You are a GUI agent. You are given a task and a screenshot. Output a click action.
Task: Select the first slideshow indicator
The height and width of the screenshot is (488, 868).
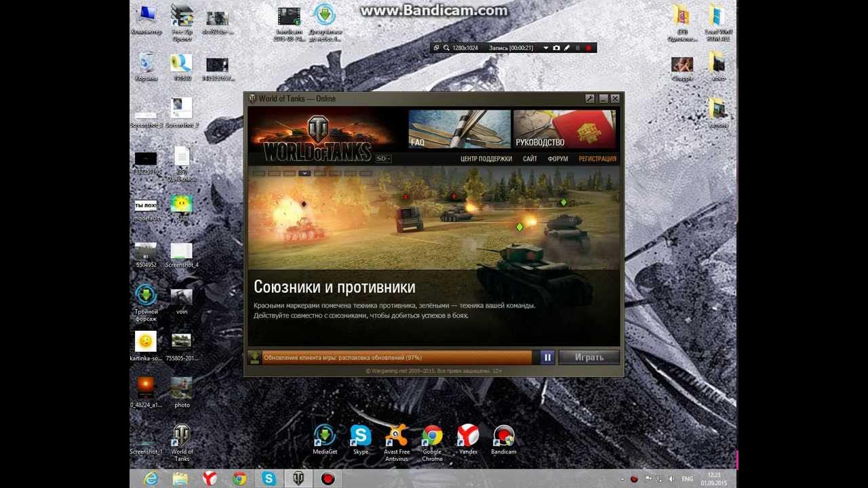pos(259,174)
